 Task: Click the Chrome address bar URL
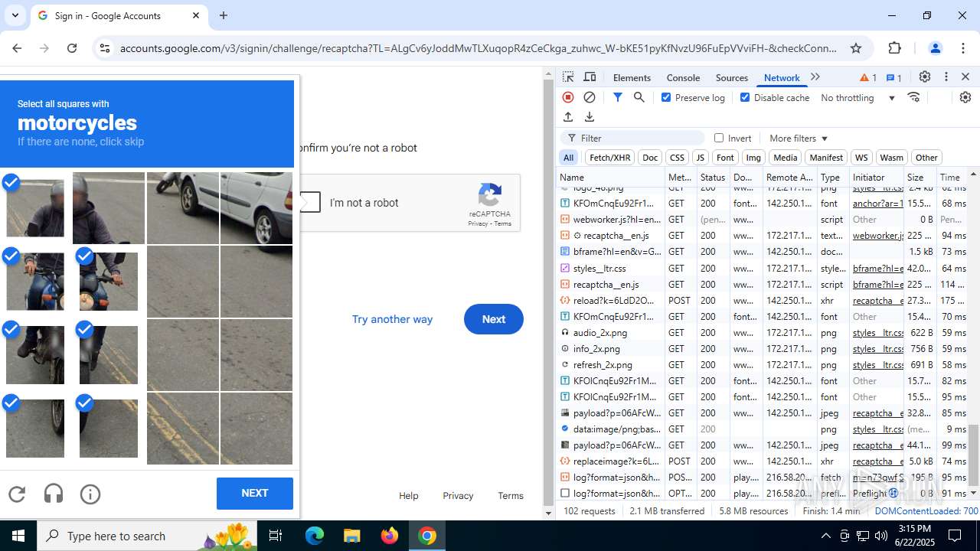pyautogui.click(x=479, y=48)
